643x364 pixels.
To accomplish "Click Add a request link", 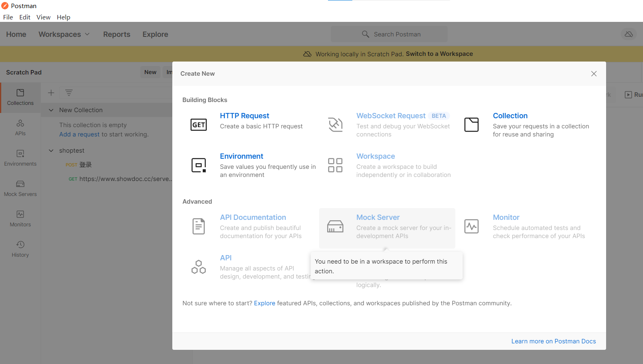I will pyautogui.click(x=79, y=134).
